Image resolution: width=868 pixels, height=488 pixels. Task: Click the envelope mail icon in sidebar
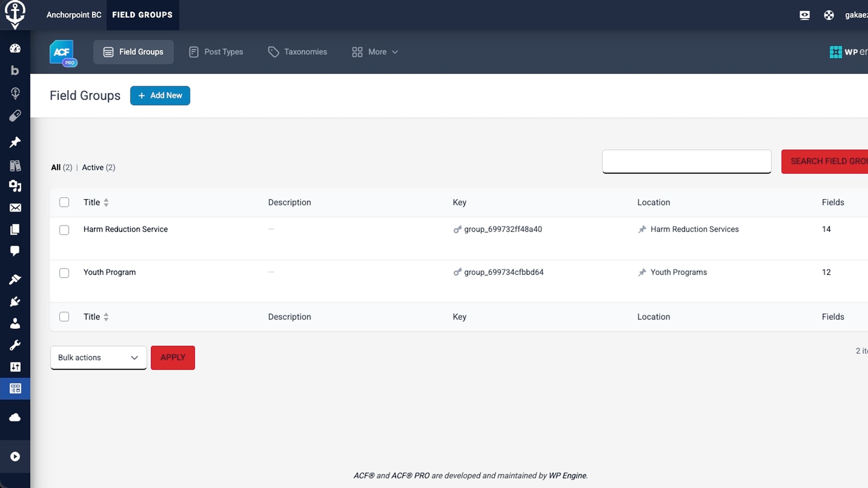pyautogui.click(x=15, y=208)
